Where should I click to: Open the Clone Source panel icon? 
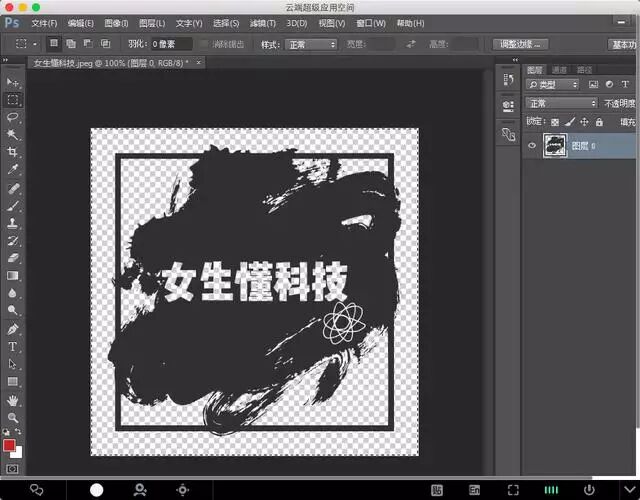point(508,134)
